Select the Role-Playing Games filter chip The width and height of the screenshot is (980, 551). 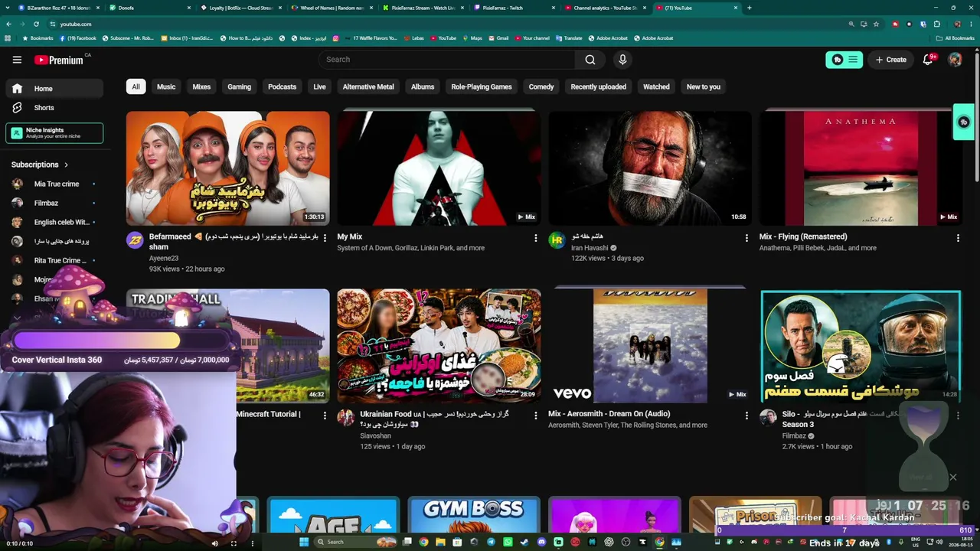[x=482, y=87]
